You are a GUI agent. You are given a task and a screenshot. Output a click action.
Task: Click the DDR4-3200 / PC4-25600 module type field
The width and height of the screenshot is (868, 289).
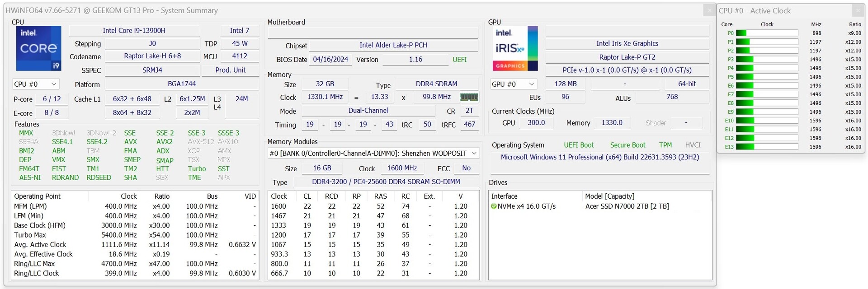pos(386,182)
